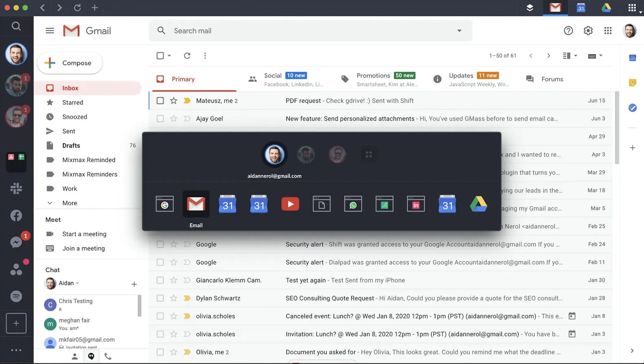
Task: Open the Google search window icon in switcher
Action: 164,204
